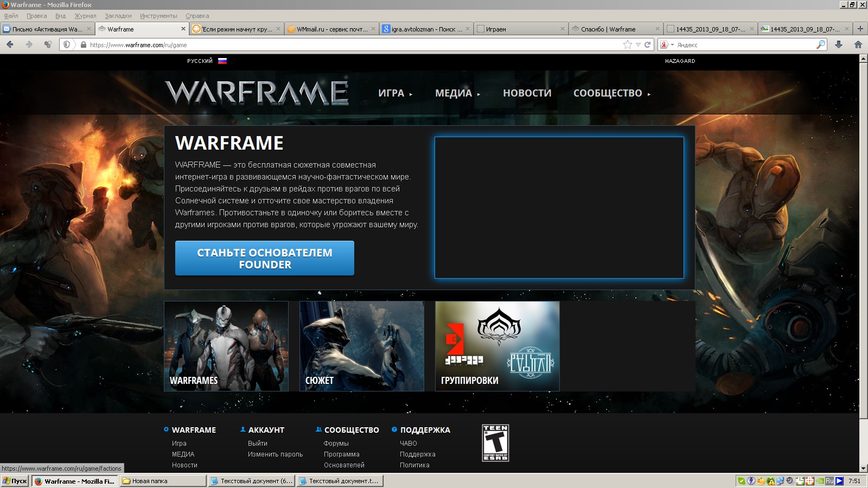The width and height of the screenshot is (868, 488).
Task: Switch to the WMmail.ru tab
Action: pos(331,29)
